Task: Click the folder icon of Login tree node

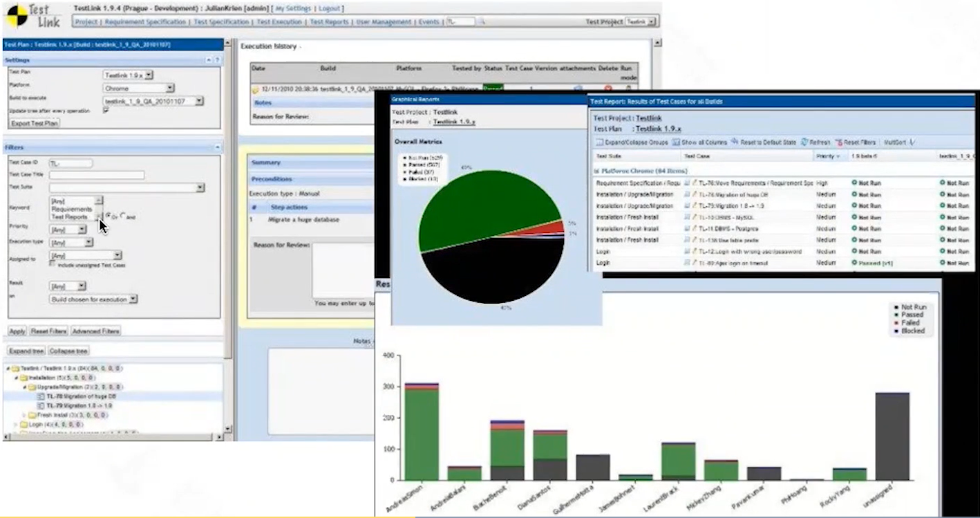Action: [x=24, y=424]
